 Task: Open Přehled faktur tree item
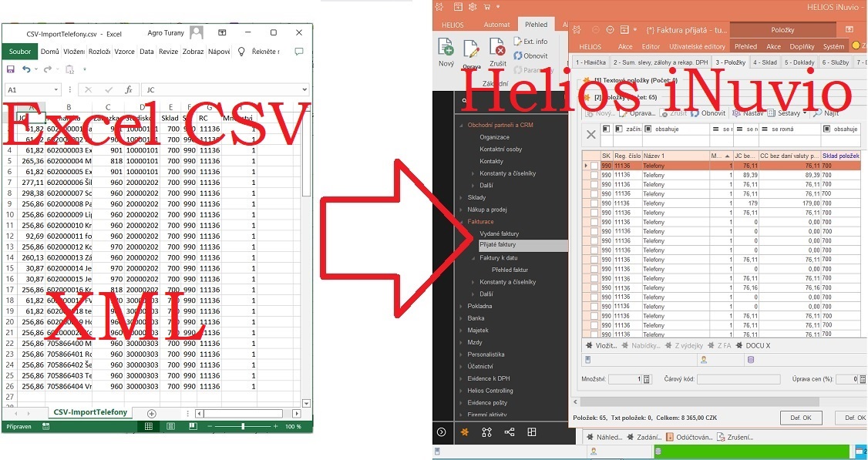click(510, 270)
